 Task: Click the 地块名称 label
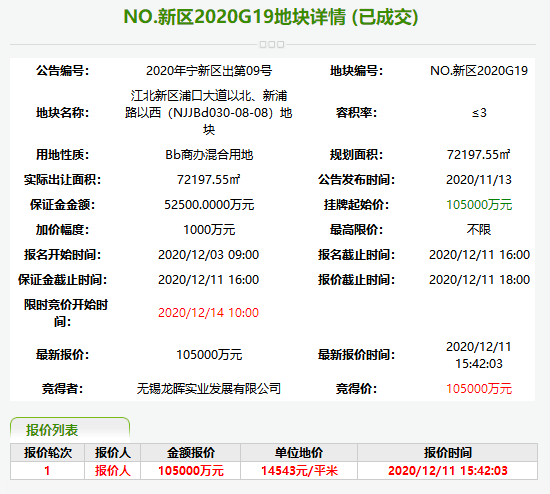[62, 113]
